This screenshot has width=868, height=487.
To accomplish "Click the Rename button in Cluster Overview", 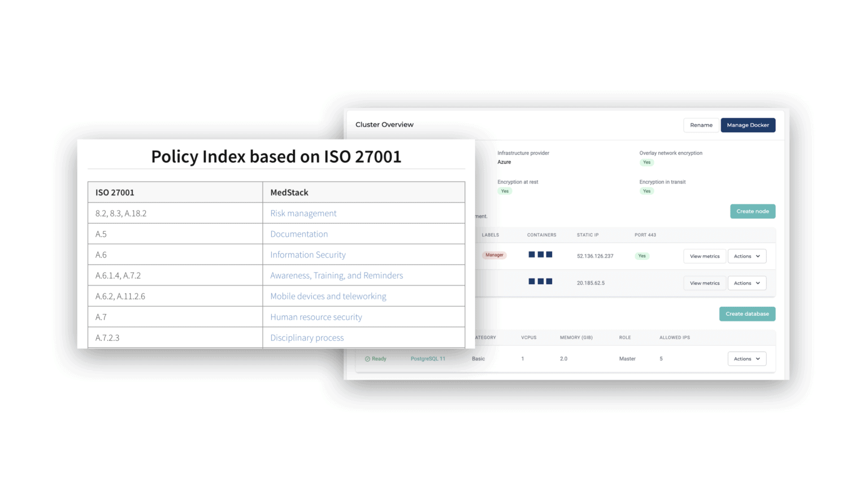I will point(701,125).
